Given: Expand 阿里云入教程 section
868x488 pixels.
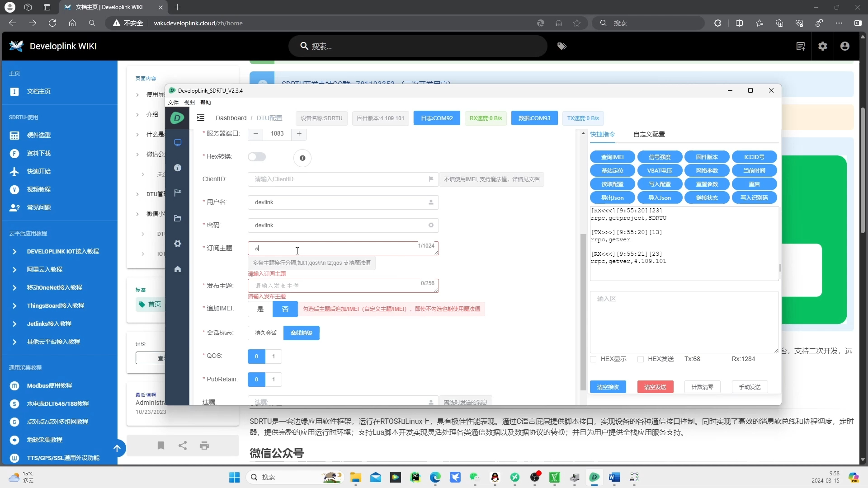Looking at the screenshot, I should 59,270.
